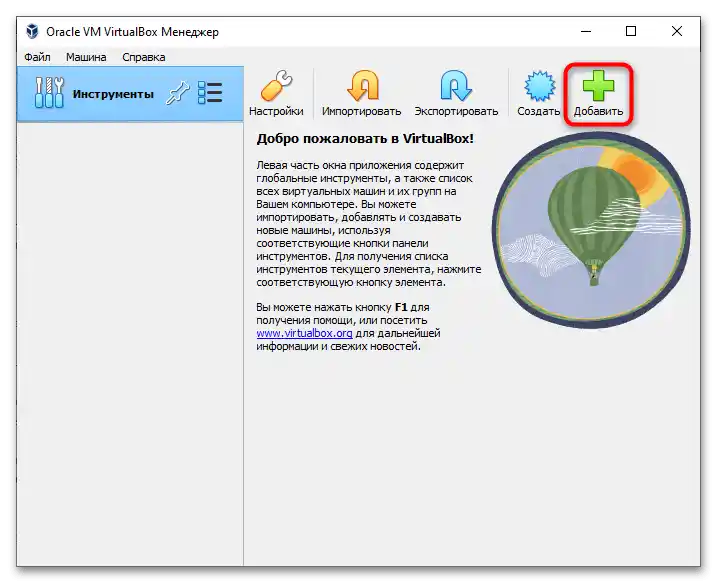The height and width of the screenshot is (583, 717).
Task: Click the hot air balloon welcome image
Action: [x=591, y=230]
